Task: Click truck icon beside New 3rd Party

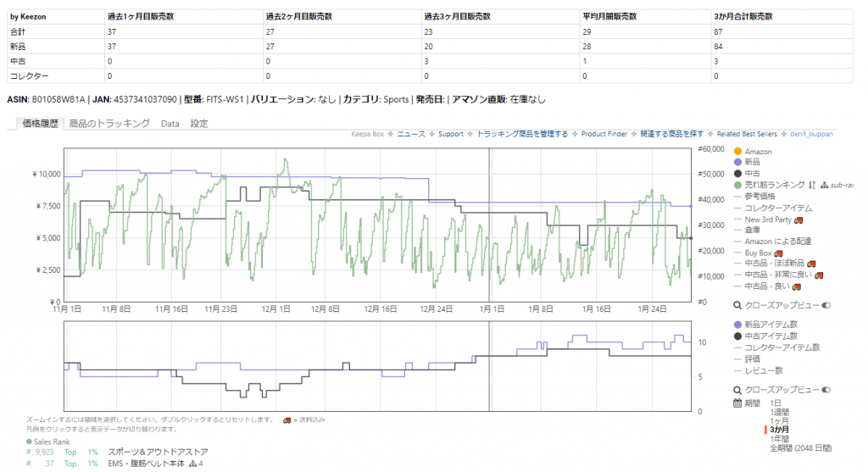Action: point(798,219)
